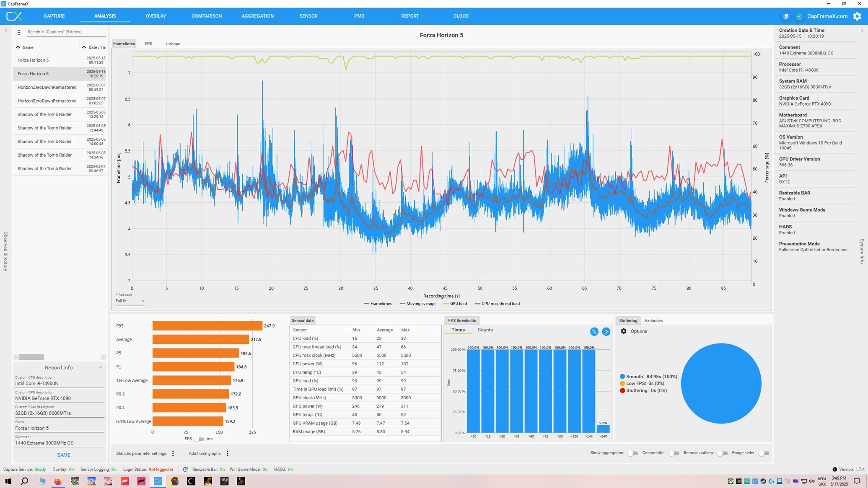The width and height of the screenshot is (868, 488).
Task: Select the L-shape chart tab
Action: tap(173, 44)
